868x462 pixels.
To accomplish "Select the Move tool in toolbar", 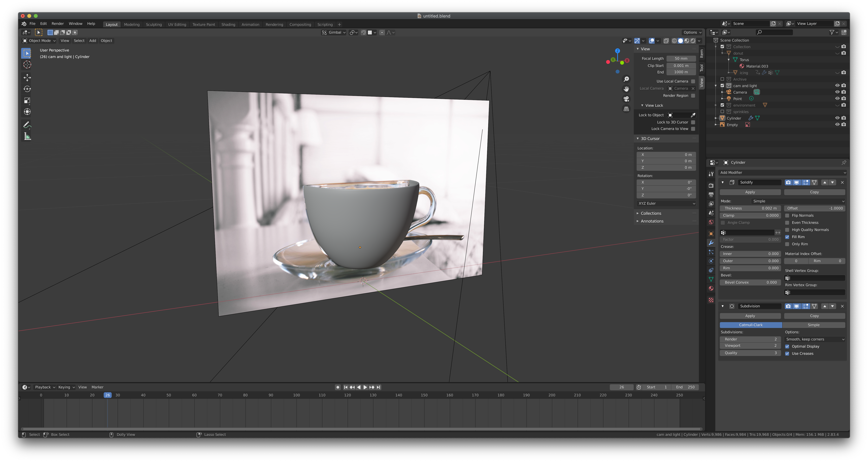I will [x=27, y=77].
